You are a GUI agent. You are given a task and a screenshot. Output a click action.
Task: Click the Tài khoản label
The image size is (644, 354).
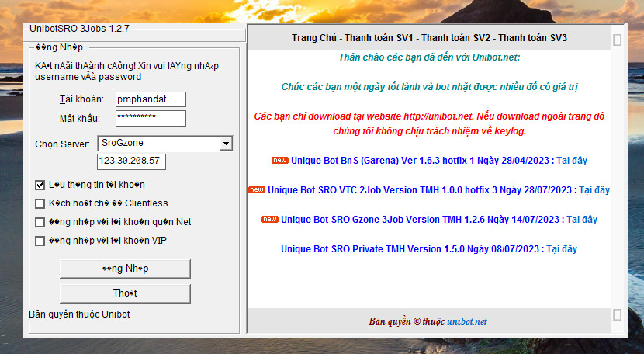pyautogui.click(x=81, y=99)
